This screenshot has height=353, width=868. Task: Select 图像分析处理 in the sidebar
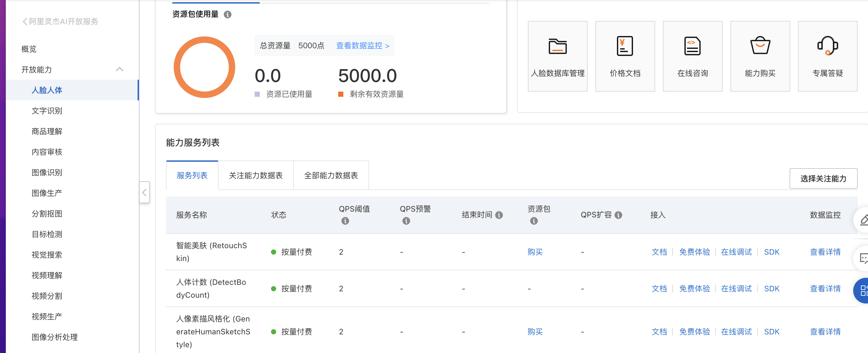(x=55, y=337)
